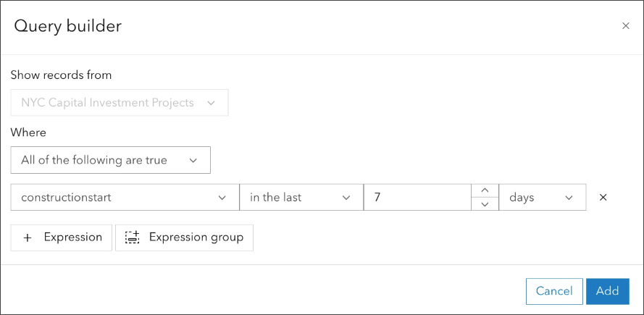
Task: Expand the days unit chevron
Action: (x=569, y=198)
